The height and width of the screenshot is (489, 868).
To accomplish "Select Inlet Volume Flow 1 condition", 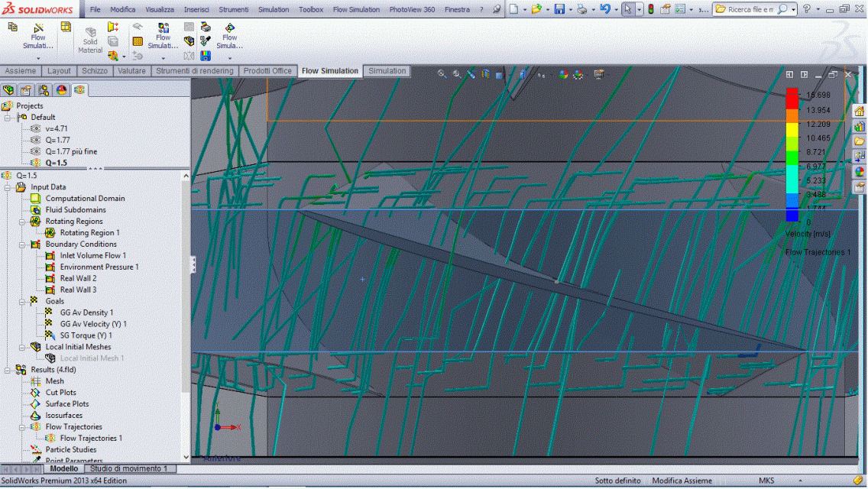I will pyautogui.click(x=92, y=256).
